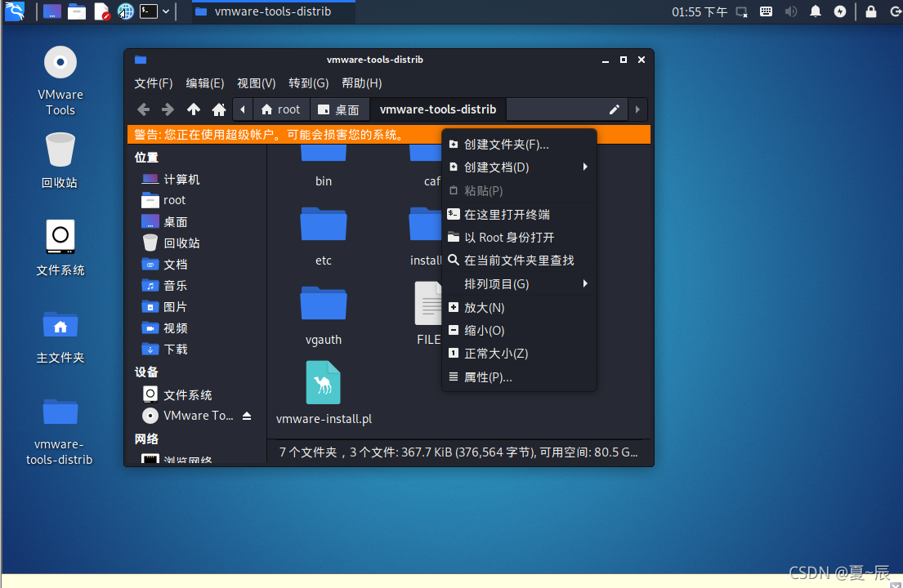Image resolution: width=903 pixels, height=588 pixels.
Task: Select the vmware-tools-distrib taskbar window button
Action: (x=273, y=11)
